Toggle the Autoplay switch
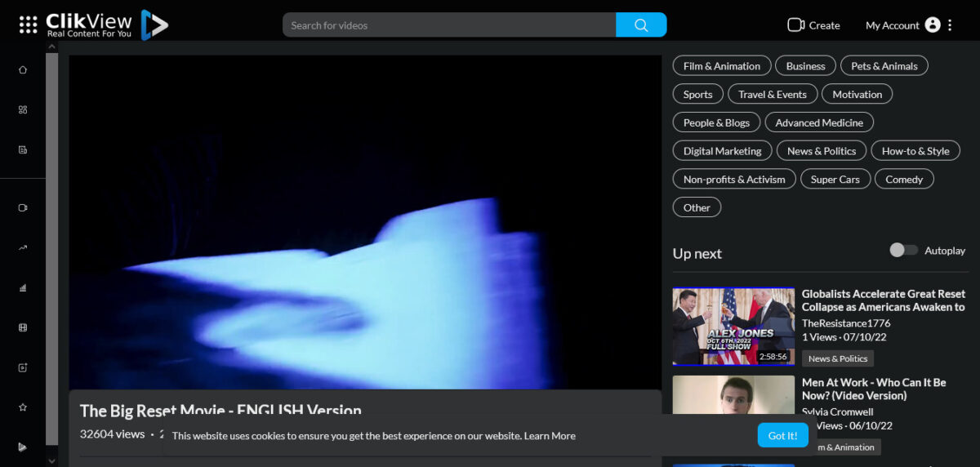The height and width of the screenshot is (467, 980). coord(903,251)
